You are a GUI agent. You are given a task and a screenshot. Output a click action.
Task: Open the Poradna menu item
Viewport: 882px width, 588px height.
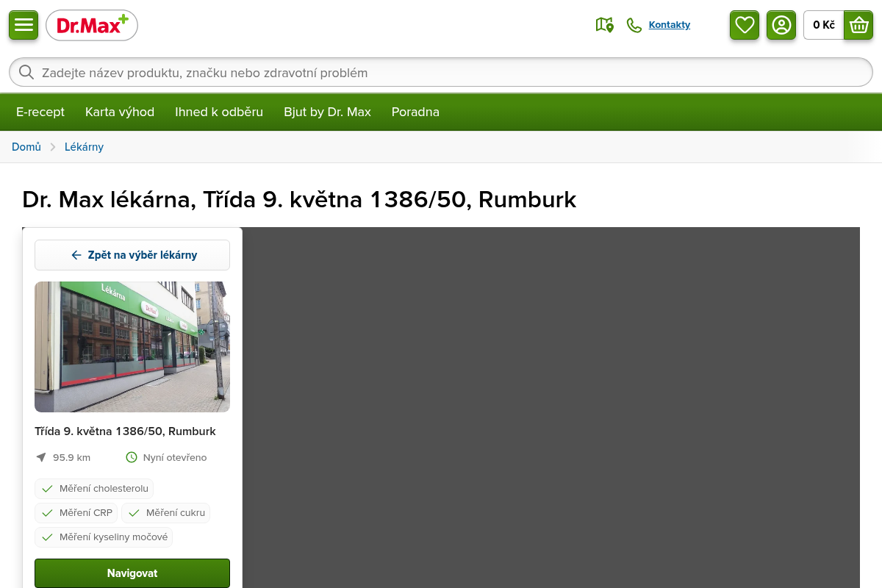(x=415, y=112)
